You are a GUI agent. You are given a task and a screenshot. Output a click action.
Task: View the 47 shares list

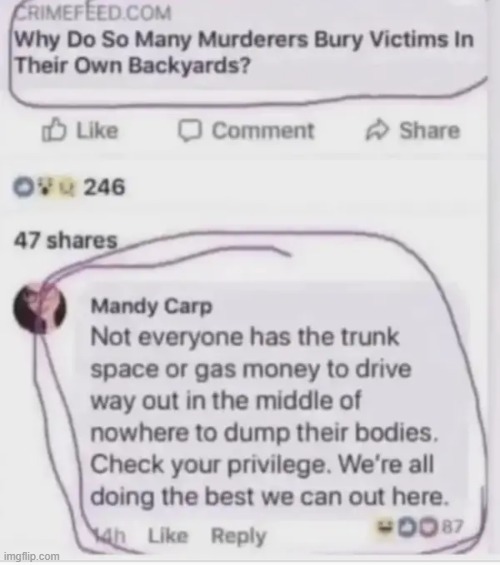click(x=66, y=240)
